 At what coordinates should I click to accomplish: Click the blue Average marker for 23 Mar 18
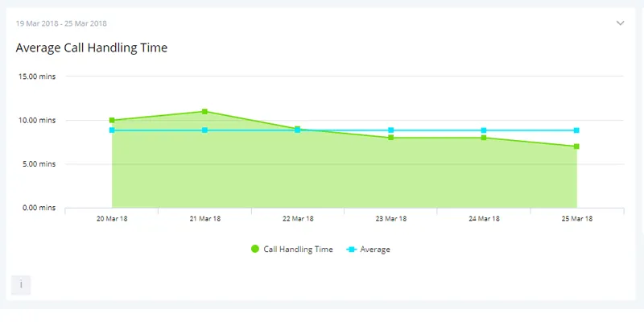click(x=391, y=130)
